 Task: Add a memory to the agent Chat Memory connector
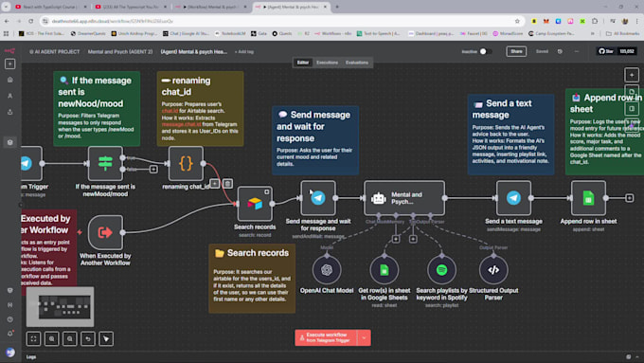click(396, 239)
